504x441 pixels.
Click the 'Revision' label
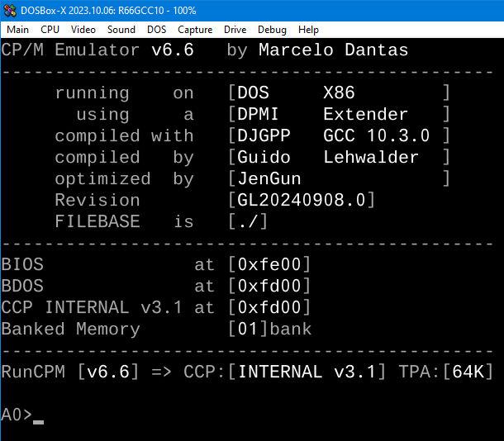click(x=97, y=200)
